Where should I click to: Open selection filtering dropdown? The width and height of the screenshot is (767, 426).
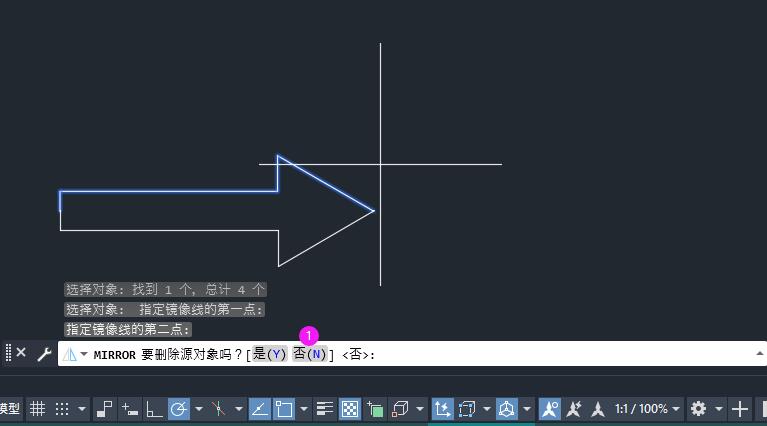(487, 408)
